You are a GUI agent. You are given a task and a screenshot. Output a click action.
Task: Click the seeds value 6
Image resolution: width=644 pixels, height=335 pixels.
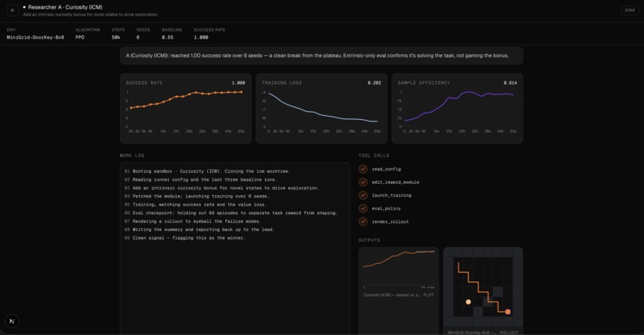click(x=138, y=38)
